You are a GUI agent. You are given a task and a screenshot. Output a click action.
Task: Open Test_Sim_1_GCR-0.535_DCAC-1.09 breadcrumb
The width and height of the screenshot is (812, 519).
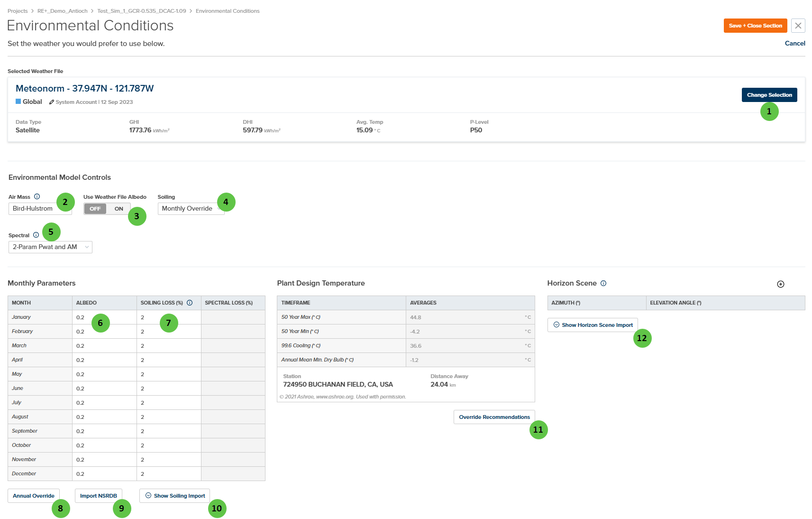point(142,11)
